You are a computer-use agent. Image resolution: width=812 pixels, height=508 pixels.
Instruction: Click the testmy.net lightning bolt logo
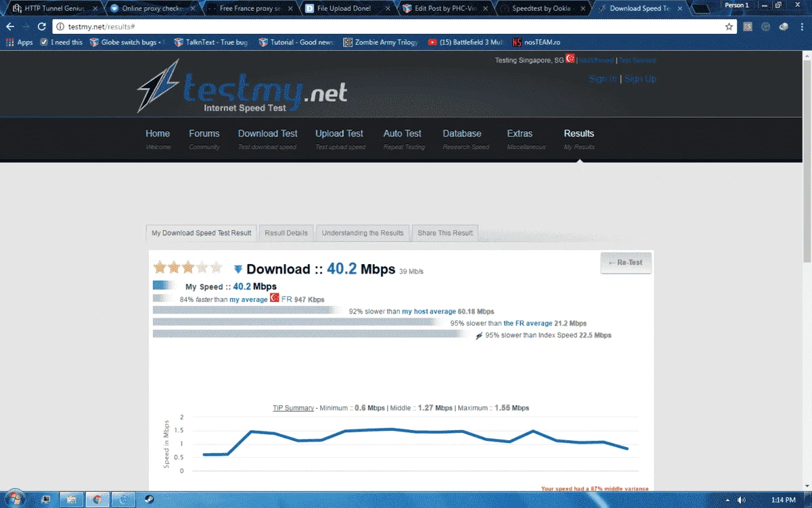[158, 86]
